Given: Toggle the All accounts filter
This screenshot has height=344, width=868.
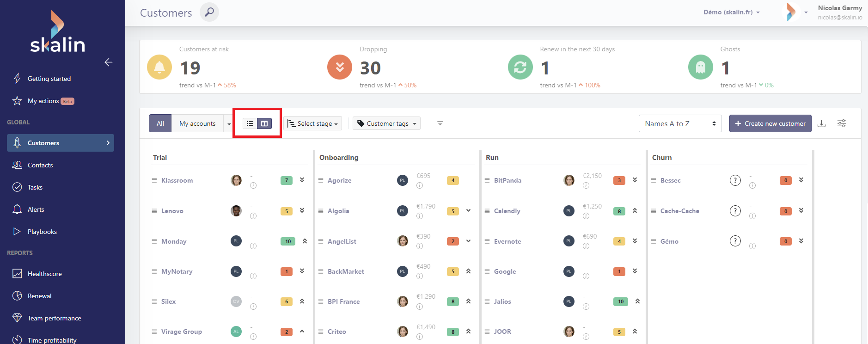Looking at the screenshot, I should tap(160, 123).
